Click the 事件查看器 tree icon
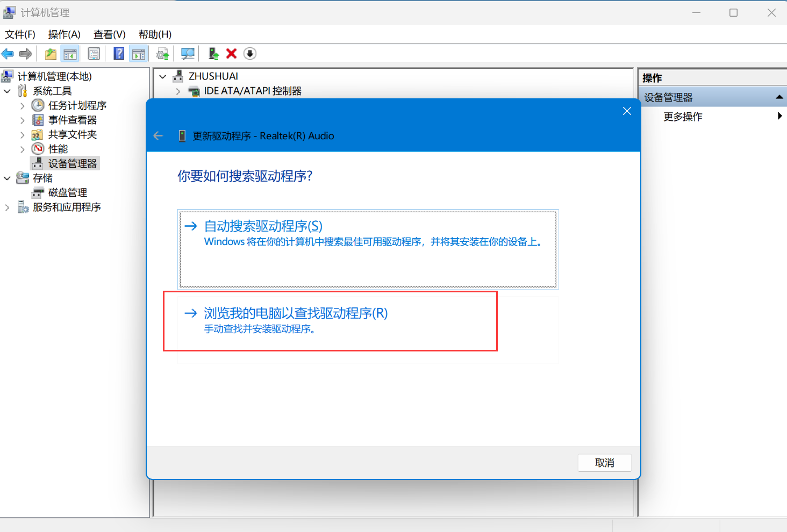The image size is (787, 532). click(38, 120)
